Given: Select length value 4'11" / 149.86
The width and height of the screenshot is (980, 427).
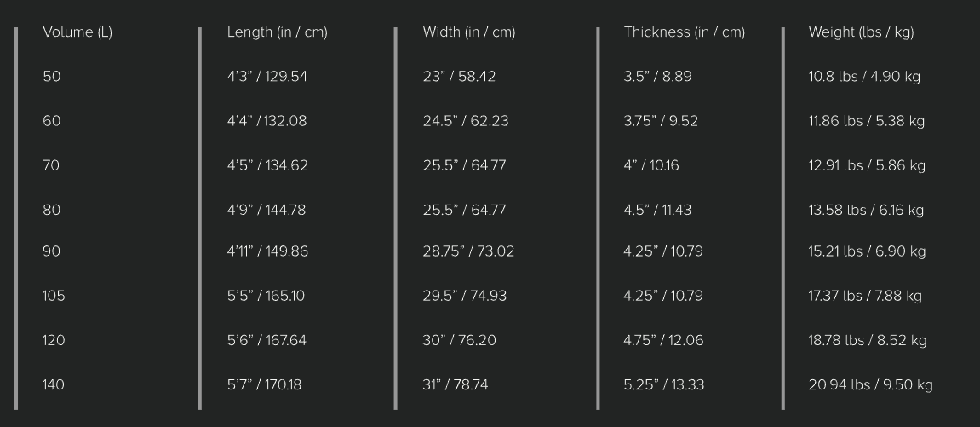Looking at the screenshot, I should click(267, 251).
